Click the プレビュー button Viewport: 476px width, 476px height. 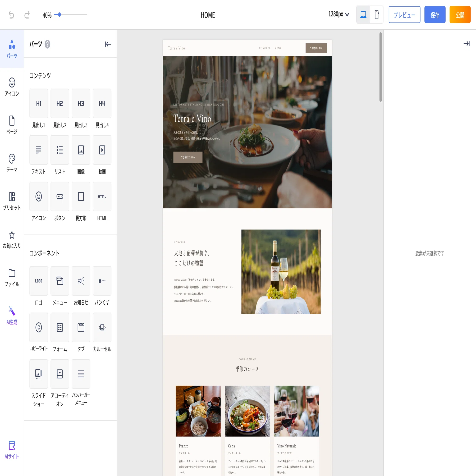pos(404,15)
